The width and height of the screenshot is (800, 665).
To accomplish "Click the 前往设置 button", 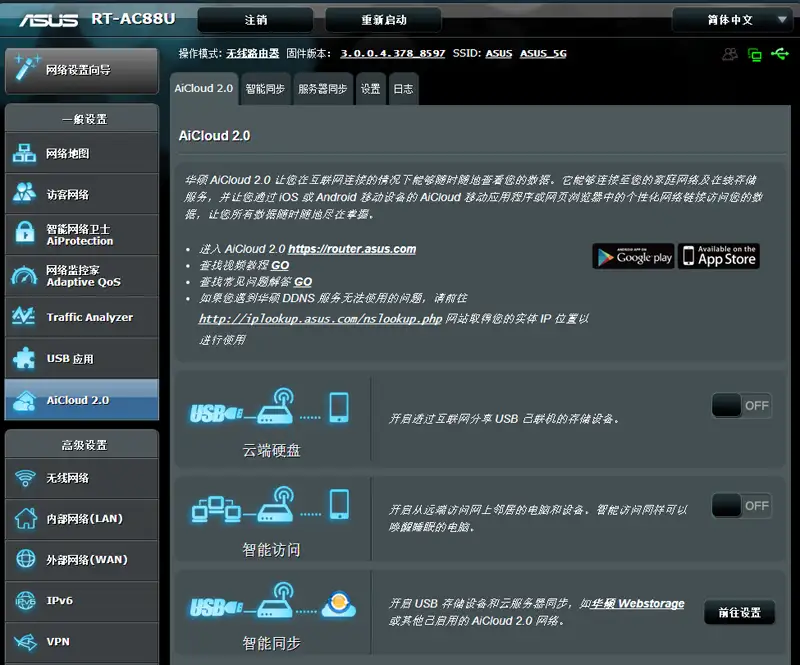I will click(740, 612).
